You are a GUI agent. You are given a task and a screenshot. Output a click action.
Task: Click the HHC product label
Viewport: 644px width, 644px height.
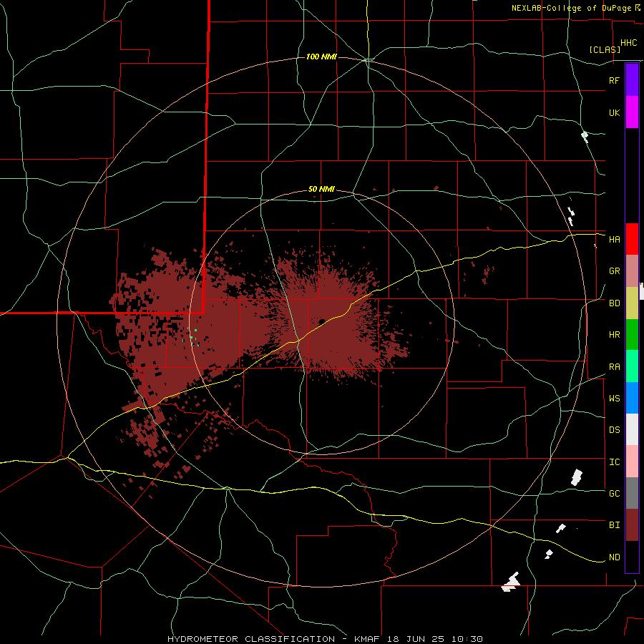pos(629,43)
